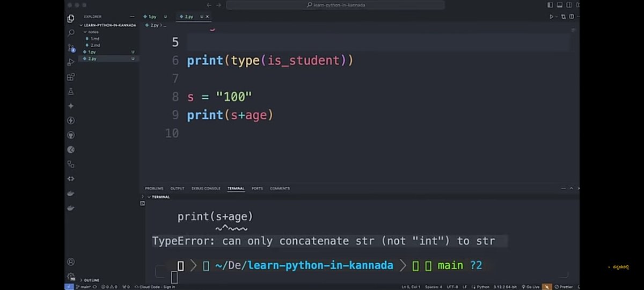Click the sparkle icon in activity bar

point(71,106)
